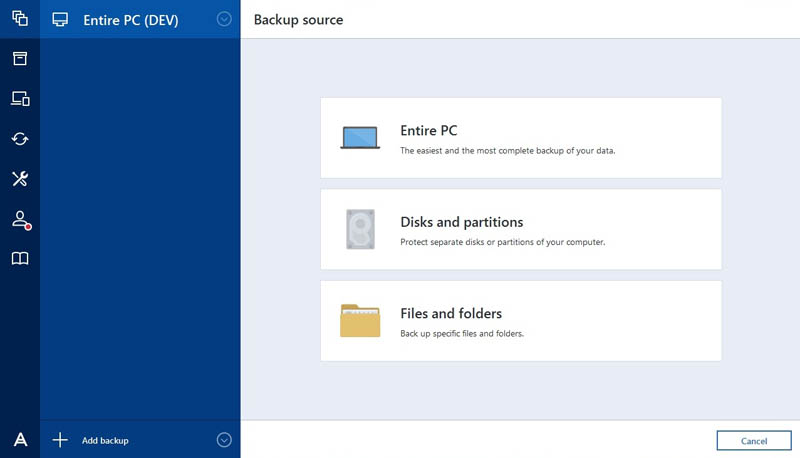The image size is (800, 458).
Task: Open the Account icon with red dot
Action: (21, 220)
